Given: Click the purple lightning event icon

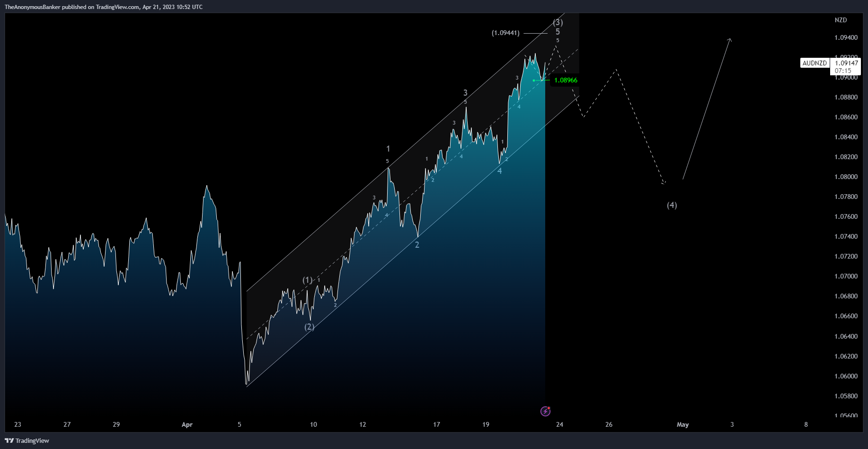Looking at the screenshot, I should click(x=545, y=411).
